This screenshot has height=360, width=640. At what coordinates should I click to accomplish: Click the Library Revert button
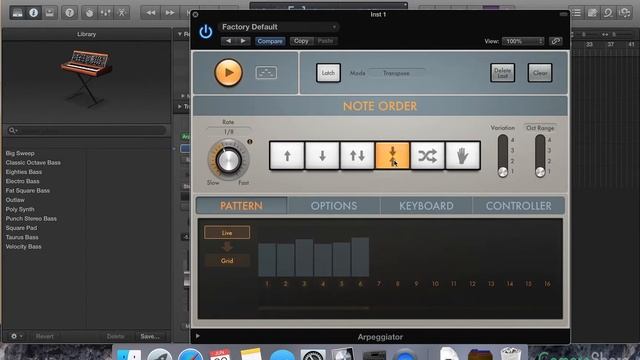[x=44, y=336]
